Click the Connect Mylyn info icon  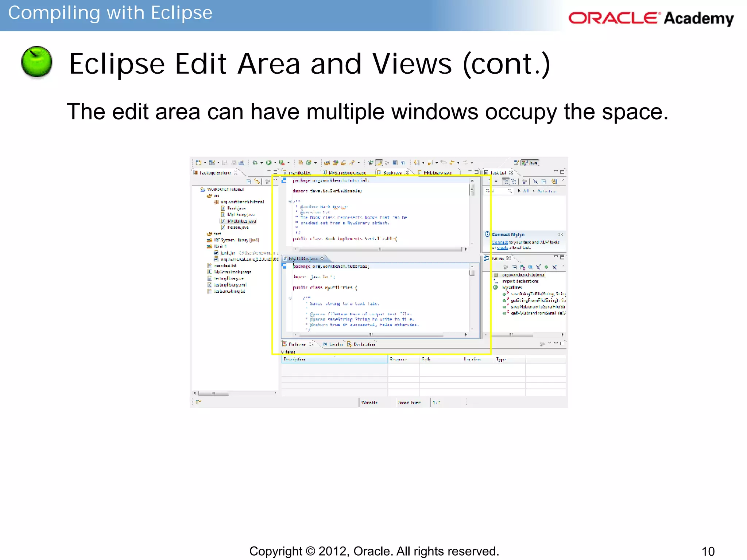pyautogui.click(x=487, y=234)
